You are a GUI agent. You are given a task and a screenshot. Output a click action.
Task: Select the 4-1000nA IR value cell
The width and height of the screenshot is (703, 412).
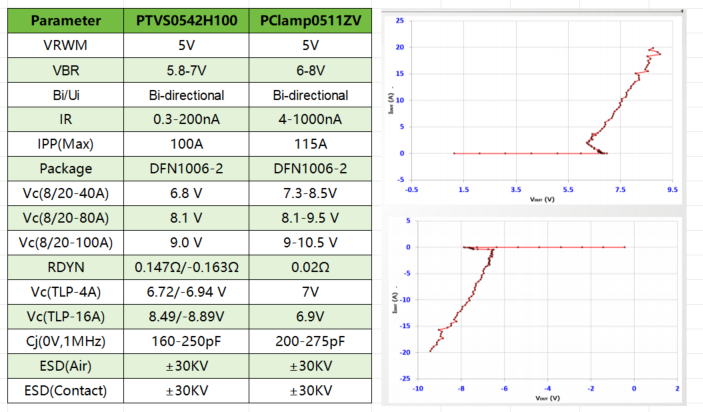[x=312, y=120]
